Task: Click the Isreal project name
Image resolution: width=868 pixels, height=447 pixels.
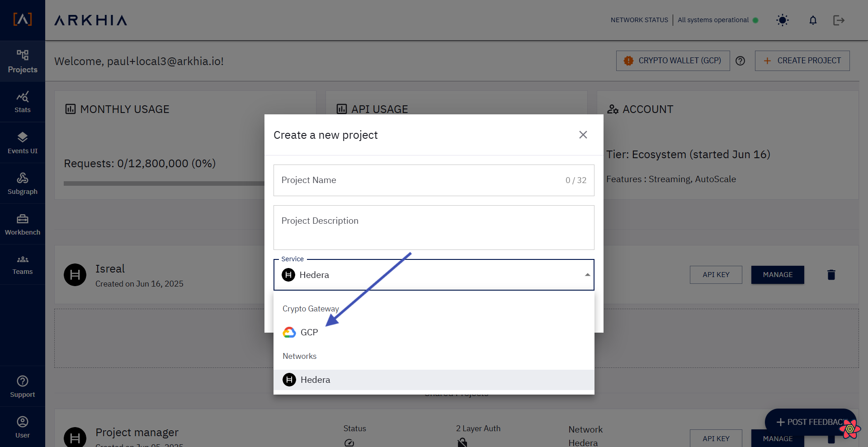Action: click(110, 269)
